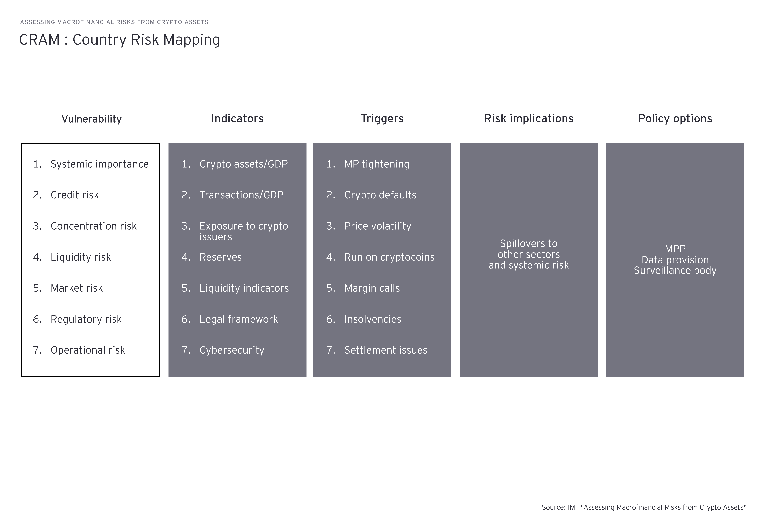
Task: Click the Surveillance body policy text
Action: coord(675,270)
